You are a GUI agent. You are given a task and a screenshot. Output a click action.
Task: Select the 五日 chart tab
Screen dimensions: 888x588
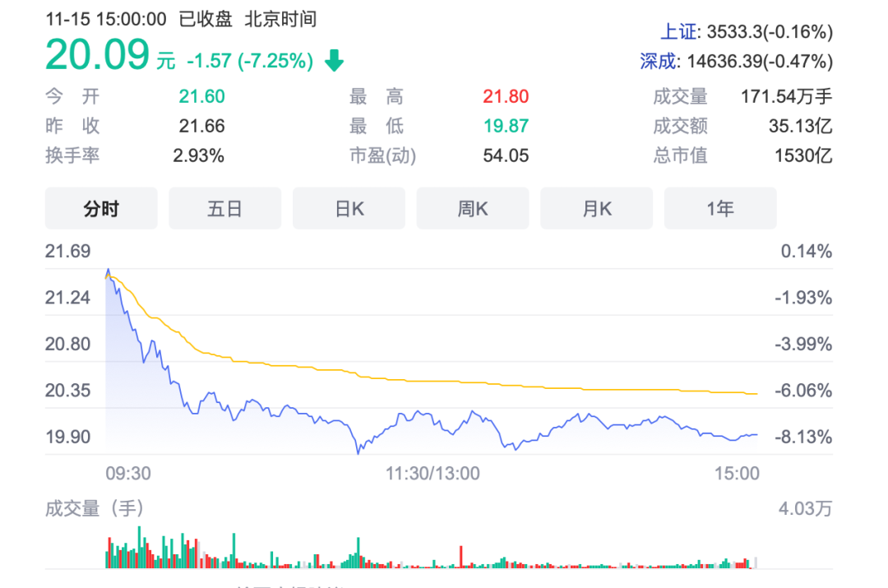(x=224, y=209)
